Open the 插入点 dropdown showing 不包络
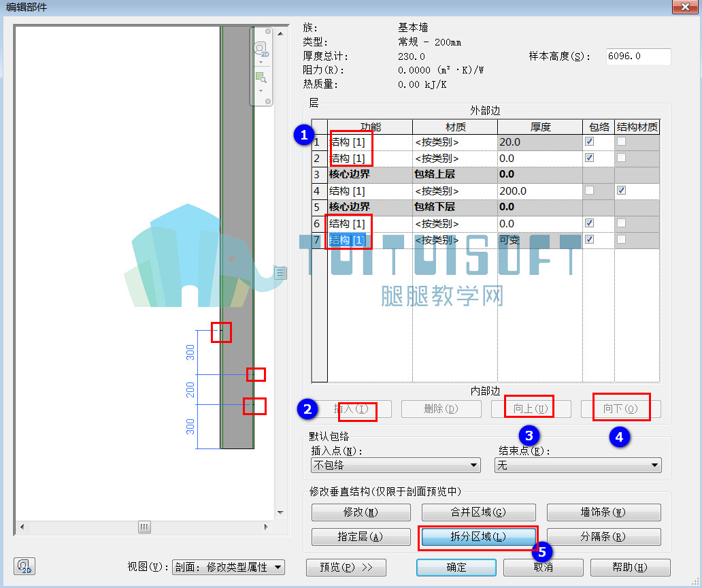Image resolution: width=702 pixels, height=588 pixels. (396, 465)
